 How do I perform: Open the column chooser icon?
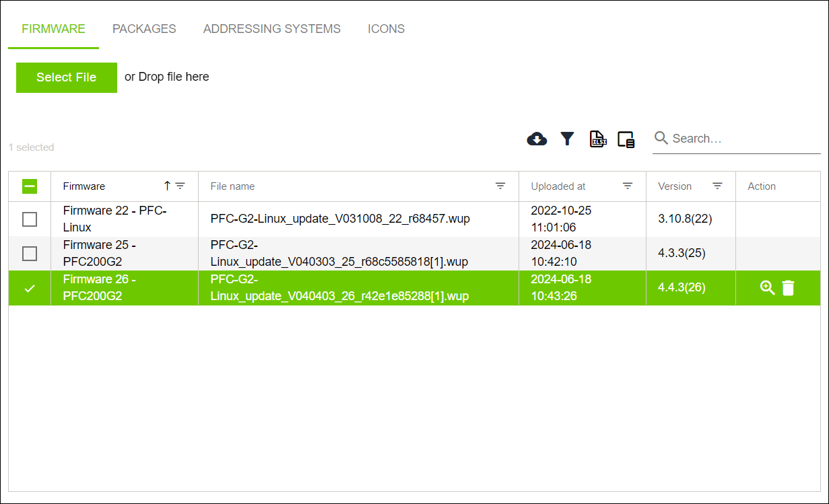[626, 139]
